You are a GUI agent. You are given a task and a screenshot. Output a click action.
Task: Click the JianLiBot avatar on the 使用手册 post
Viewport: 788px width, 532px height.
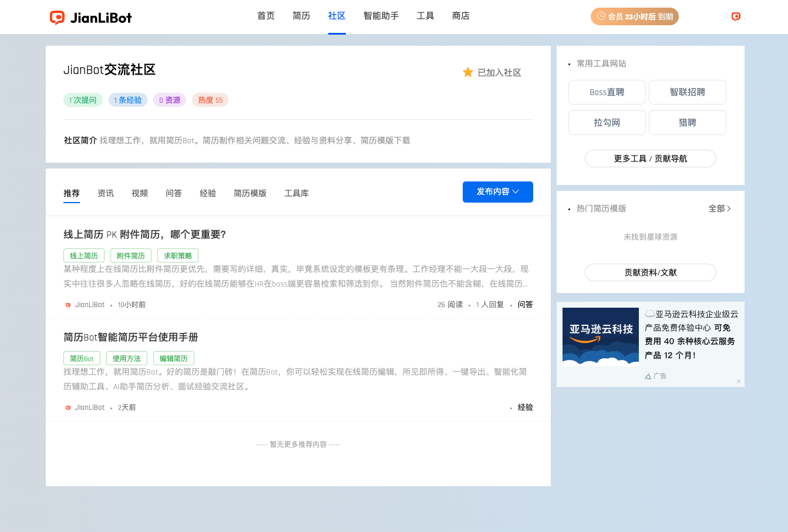tap(68, 407)
